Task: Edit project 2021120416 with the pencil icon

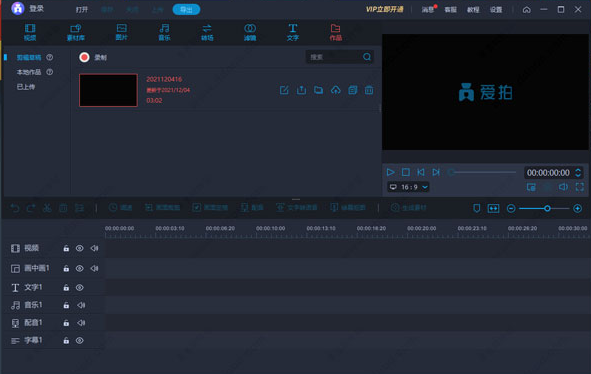Action: (x=284, y=90)
